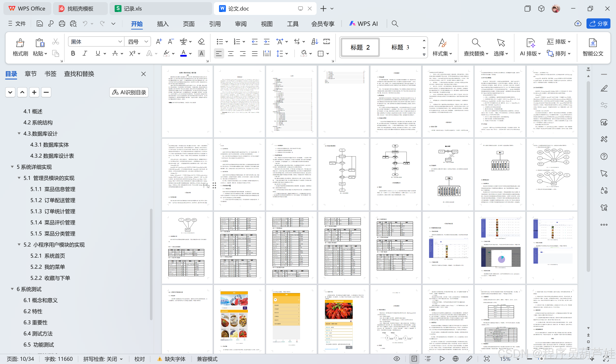Image resolution: width=616 pixels, height=364 pixels.
Task: Toggle eye-protection mode in the status bar
Action: (397, 359)
